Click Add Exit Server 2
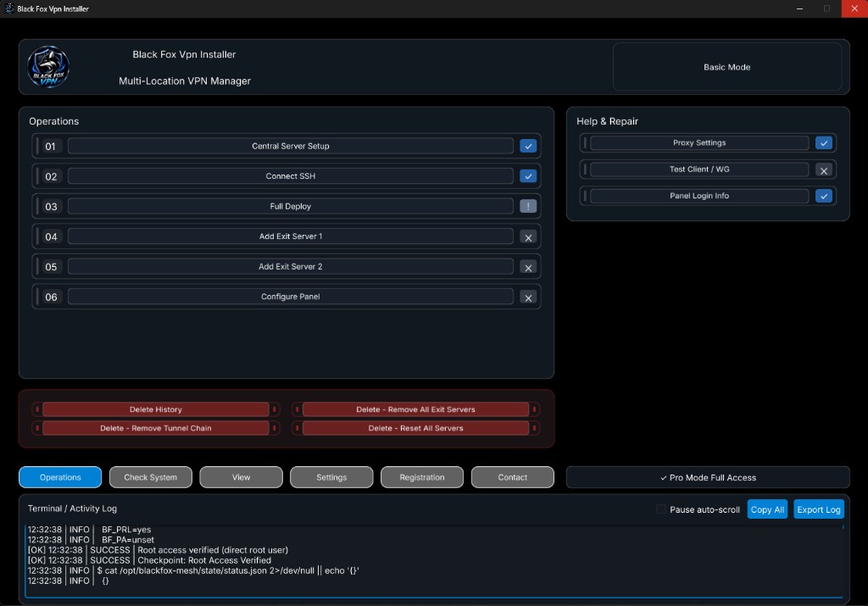This screenshot has width=868, height=606. click(x=291, y=267)
